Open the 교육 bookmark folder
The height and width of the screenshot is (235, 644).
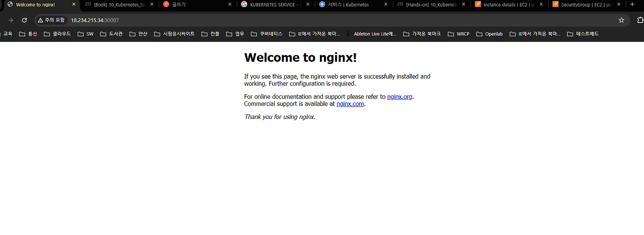pyautogui.click(x=6, y=34)
